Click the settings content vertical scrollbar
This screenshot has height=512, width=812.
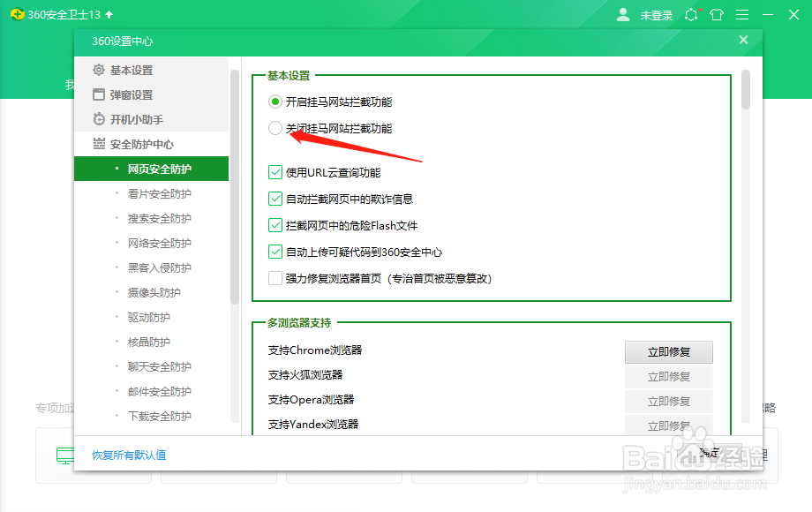pos(746,89)
